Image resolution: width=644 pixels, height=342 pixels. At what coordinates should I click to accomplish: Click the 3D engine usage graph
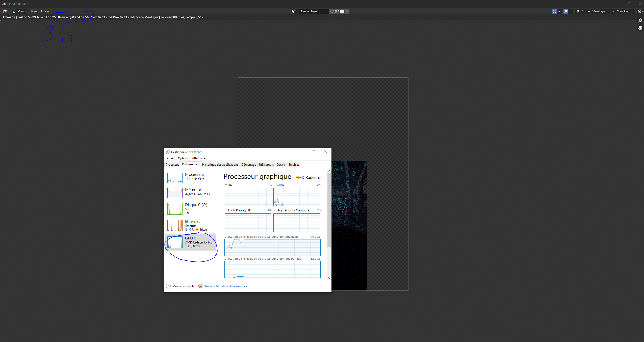click(x=248, y=197)
